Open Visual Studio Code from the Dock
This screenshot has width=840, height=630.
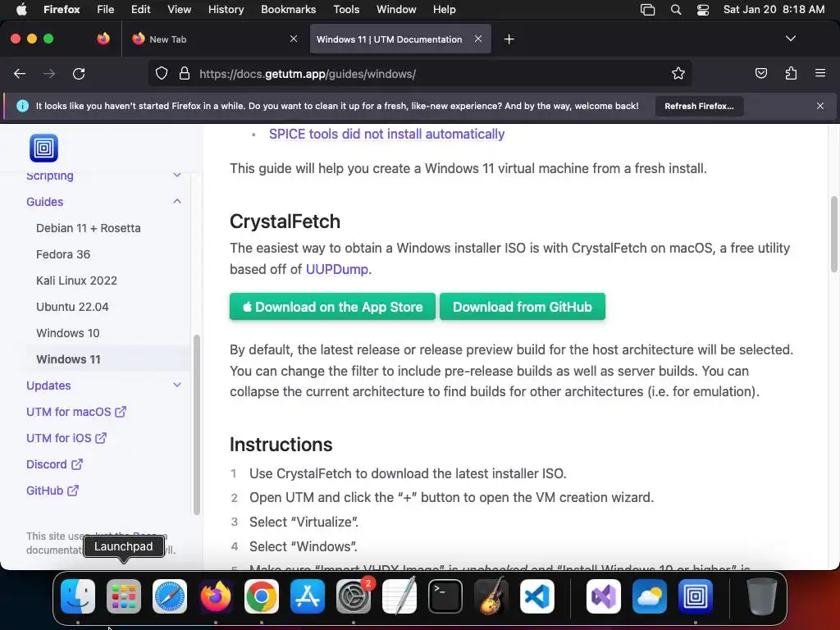coord(537,596)
